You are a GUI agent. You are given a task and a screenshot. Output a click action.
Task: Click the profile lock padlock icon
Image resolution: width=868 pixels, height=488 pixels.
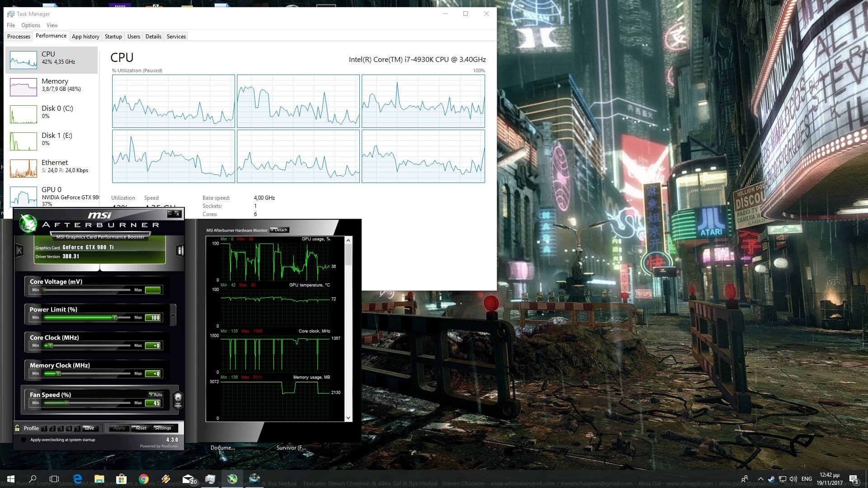click(17, 428)
